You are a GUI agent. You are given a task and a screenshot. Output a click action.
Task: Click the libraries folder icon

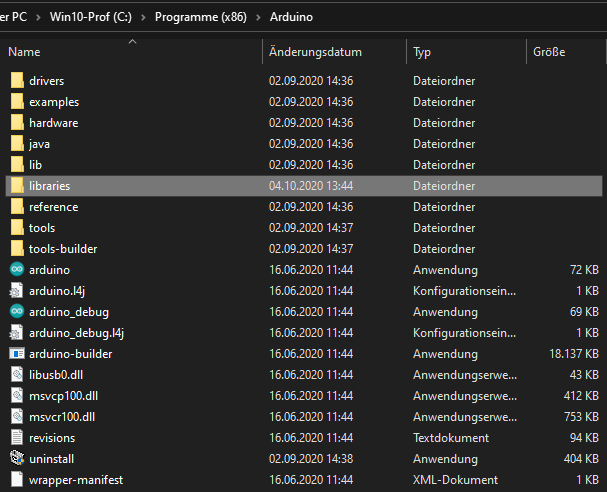tap(16, 186)
